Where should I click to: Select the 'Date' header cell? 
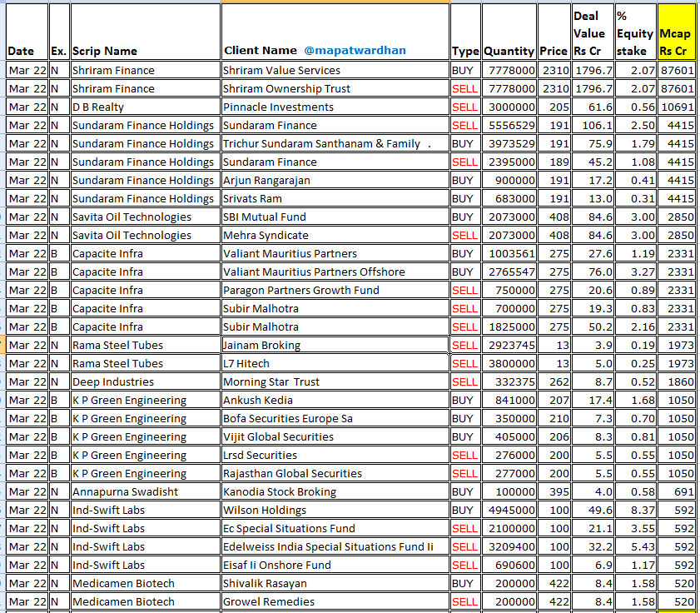tap(27, 32)
